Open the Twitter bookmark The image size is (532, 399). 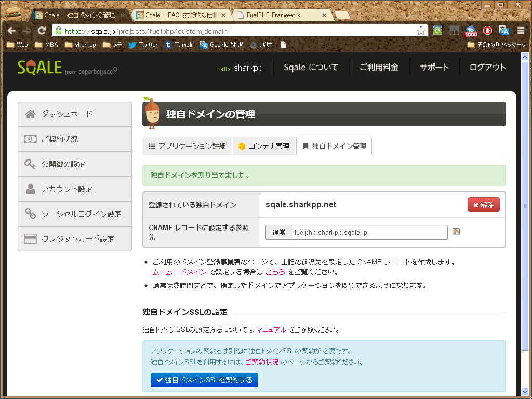pyautogui.click(x=143, y=45)
